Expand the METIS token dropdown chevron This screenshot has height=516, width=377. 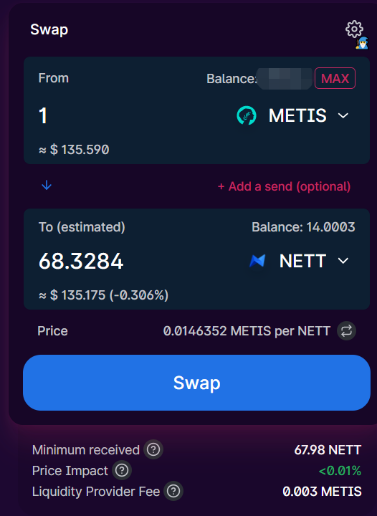point(343,116)
